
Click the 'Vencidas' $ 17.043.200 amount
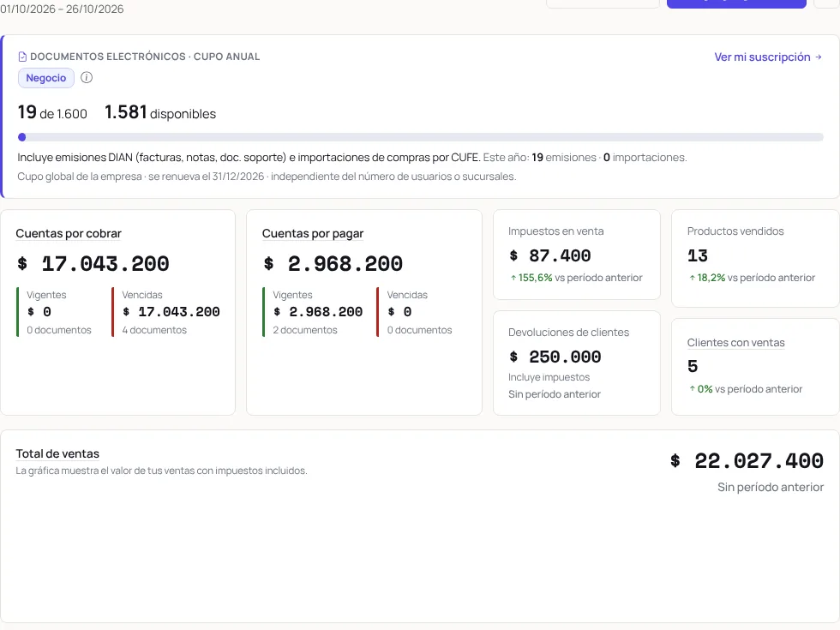171,312
